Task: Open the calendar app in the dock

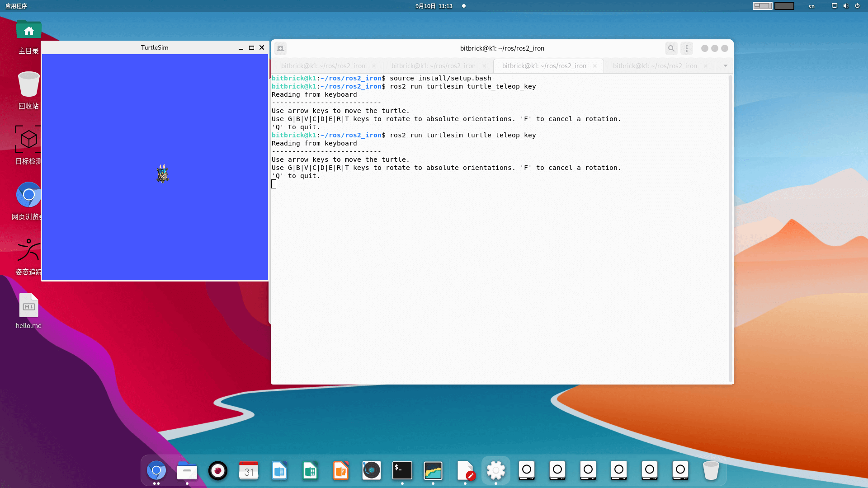Action: click(249, 470)
